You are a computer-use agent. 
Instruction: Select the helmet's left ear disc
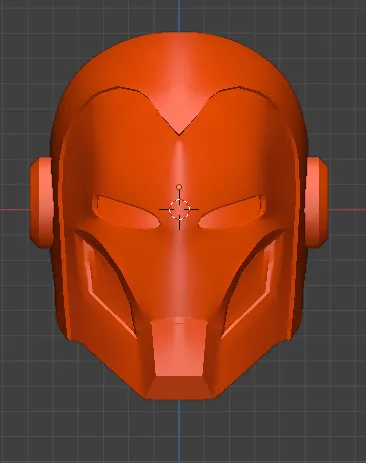point(41,203)
